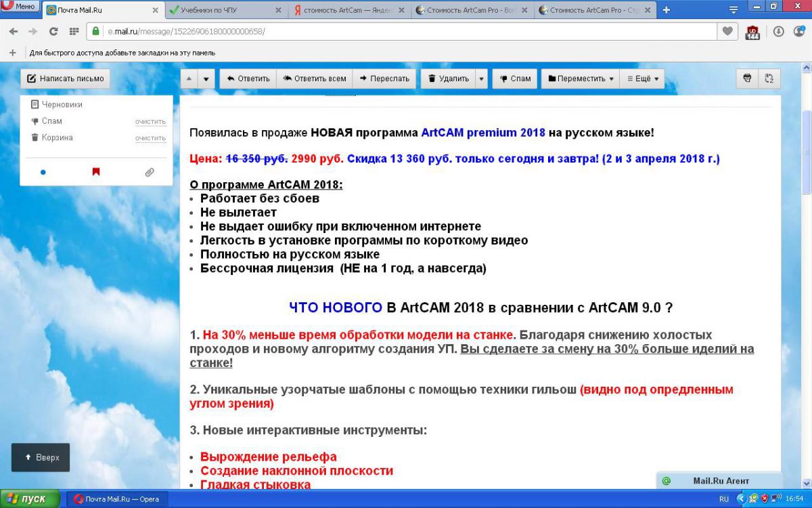This screenshot has width=812, height=508.
Task: Open the Спам folder in sidebar
Action: coord(46,121)
